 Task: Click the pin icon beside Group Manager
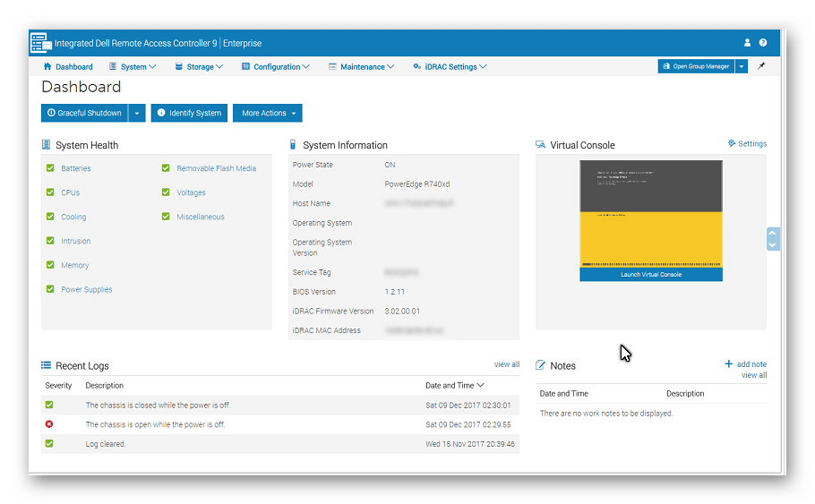[x=761, y=66]
